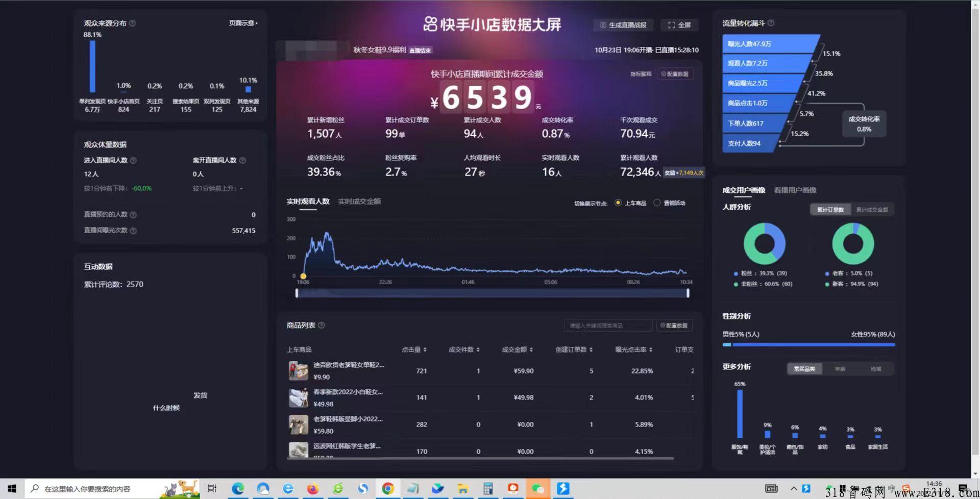Show 常买品类 in more analysis
This screenshot has height=499, width=980.
pyautogui.click(x=804, y=369)
